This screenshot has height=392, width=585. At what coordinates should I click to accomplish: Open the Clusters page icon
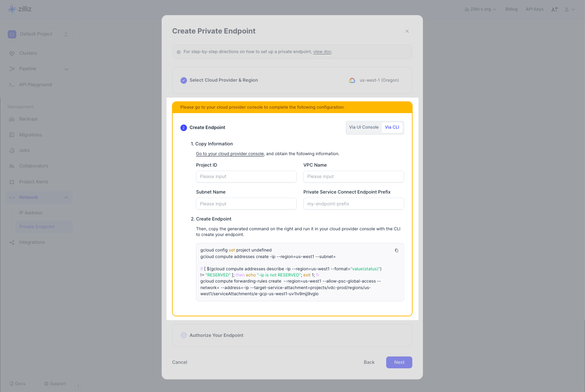(12, 53)
